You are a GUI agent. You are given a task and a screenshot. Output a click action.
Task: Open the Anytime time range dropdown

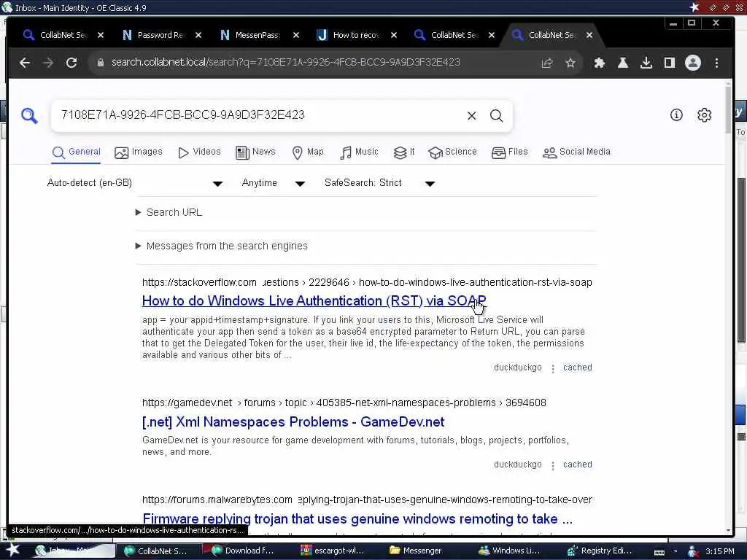point(273,183)
